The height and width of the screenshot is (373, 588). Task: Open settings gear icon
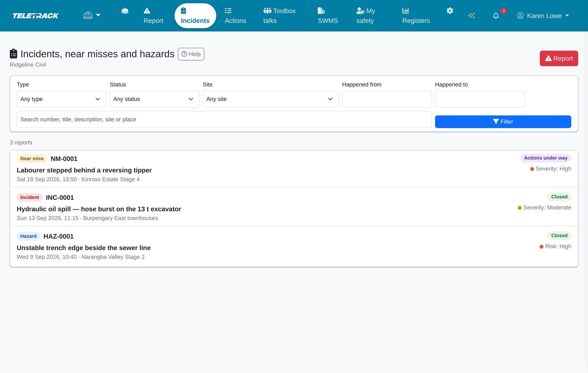pyautogui.click(x=450, y=11)
